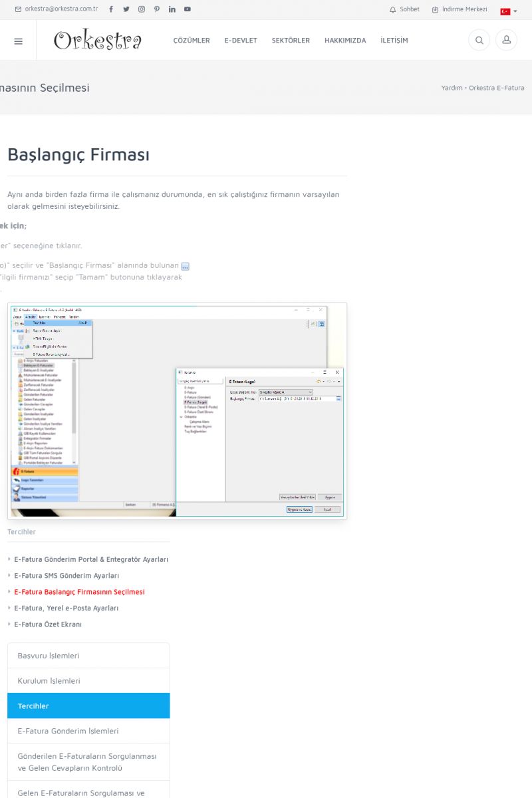This screenshot has width=532, height=798.
Task: Open the user account icon
Action: (506, 41)
